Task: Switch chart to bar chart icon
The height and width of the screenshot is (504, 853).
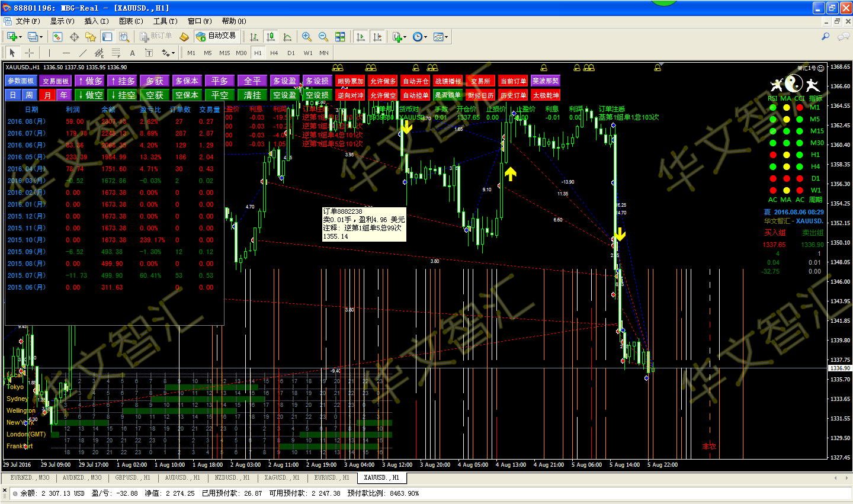Action: 254,37
